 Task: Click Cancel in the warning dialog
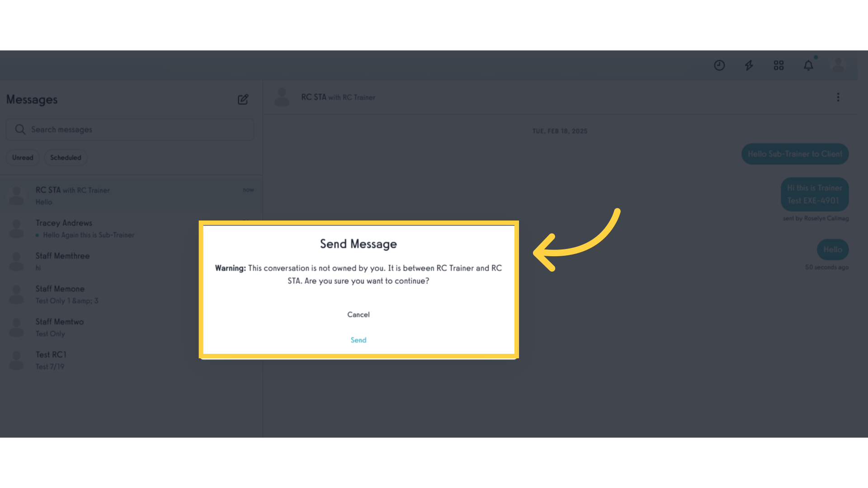(x=359, y=314)
